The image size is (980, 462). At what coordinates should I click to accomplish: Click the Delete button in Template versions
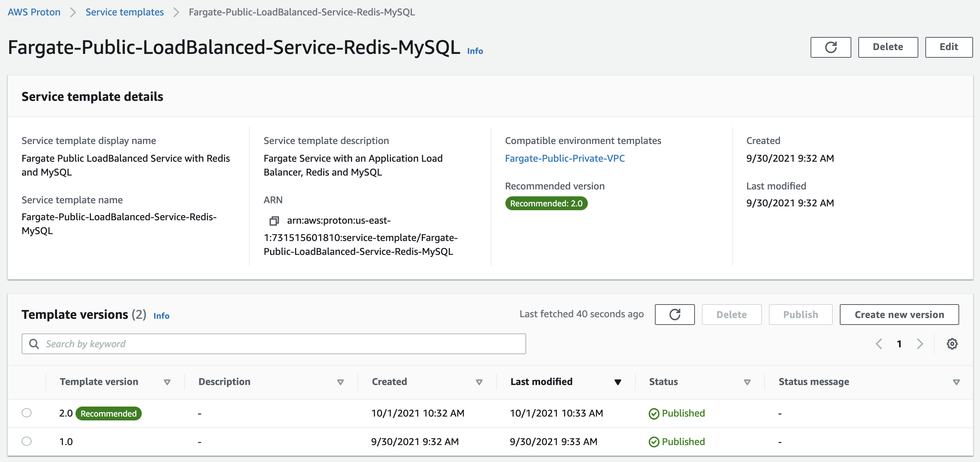pyautogui.click(x=732, y=315)
